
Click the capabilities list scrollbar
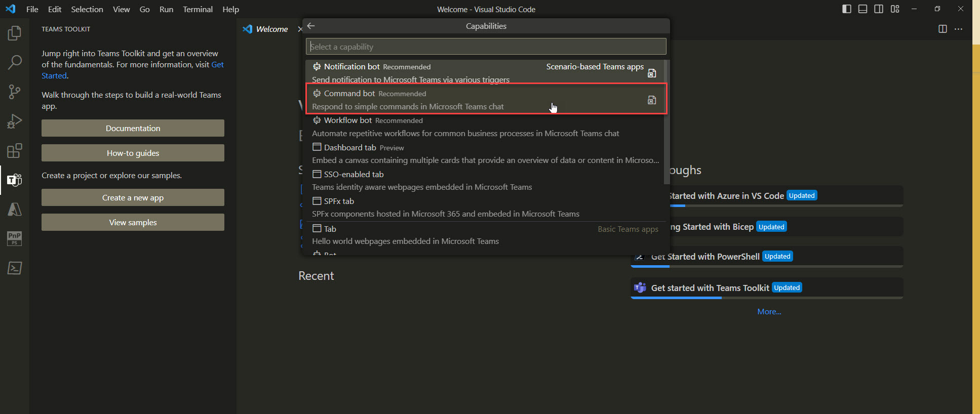(x=667, y=122)
